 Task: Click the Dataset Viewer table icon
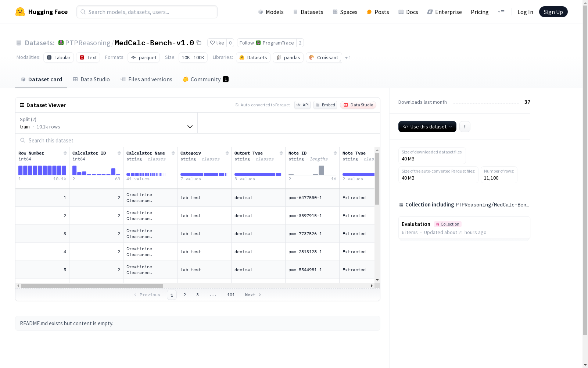(x=22, y=105)
